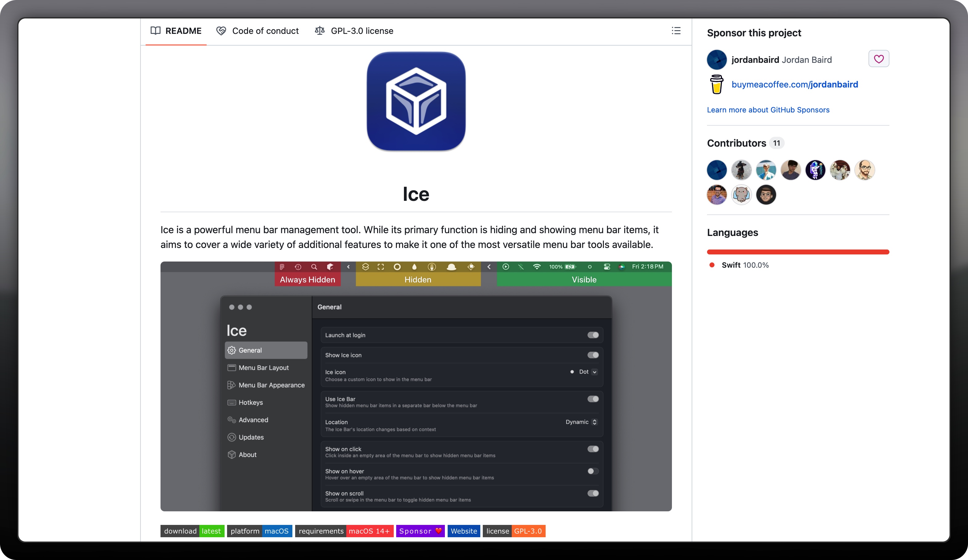Click chevron beside Always Hidden section
Image resolution: width=968 pixels, height=560 pixels.
pyautogui.click(x=348, y=266)
